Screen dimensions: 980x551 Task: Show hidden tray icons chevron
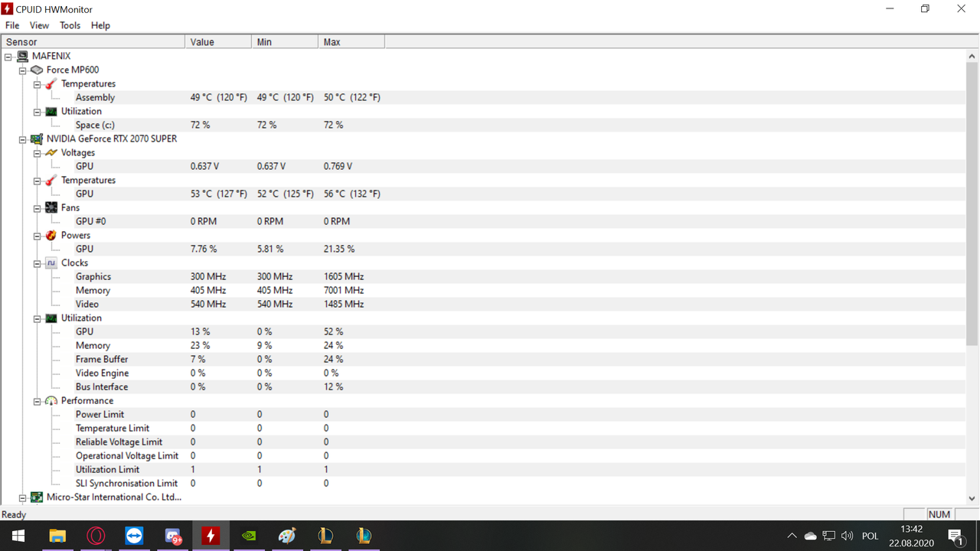pos(792,536)
